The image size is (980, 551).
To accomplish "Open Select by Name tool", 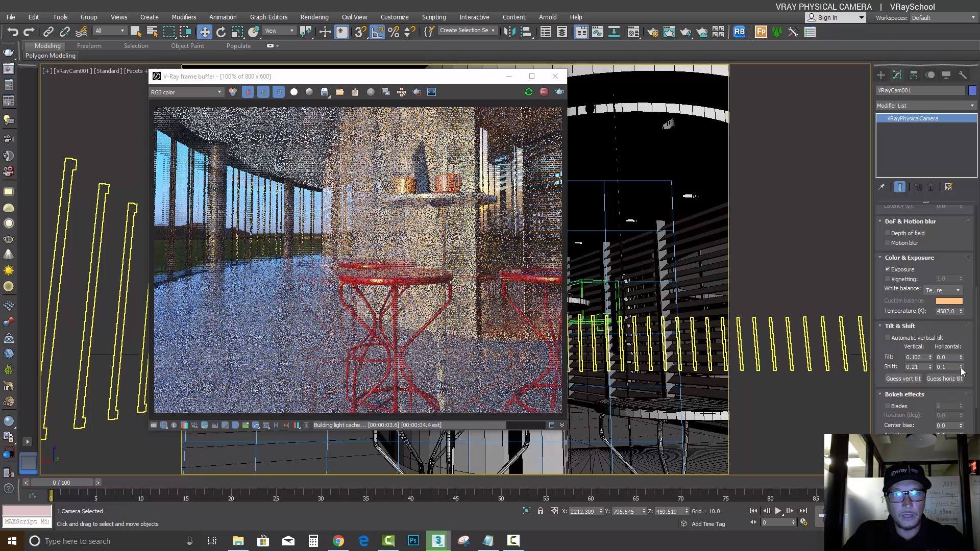I will click(x=152, y=32).
